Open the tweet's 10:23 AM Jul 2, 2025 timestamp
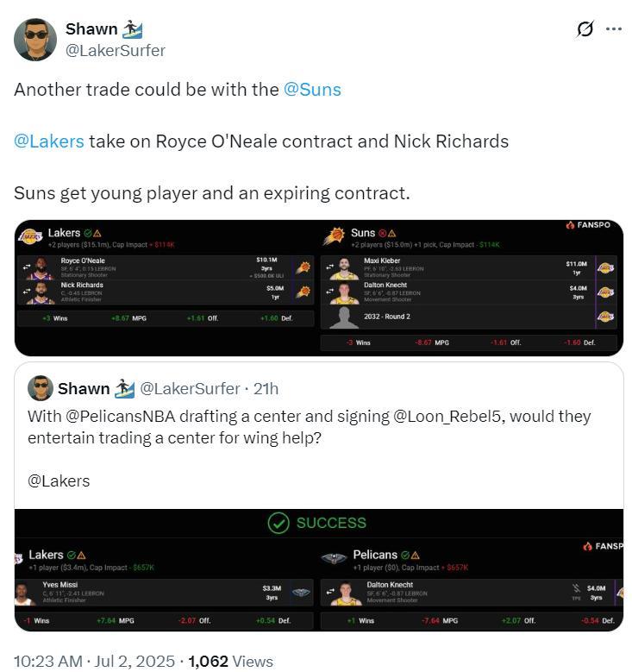Viewport: 632px width, 672px height. 94,662
